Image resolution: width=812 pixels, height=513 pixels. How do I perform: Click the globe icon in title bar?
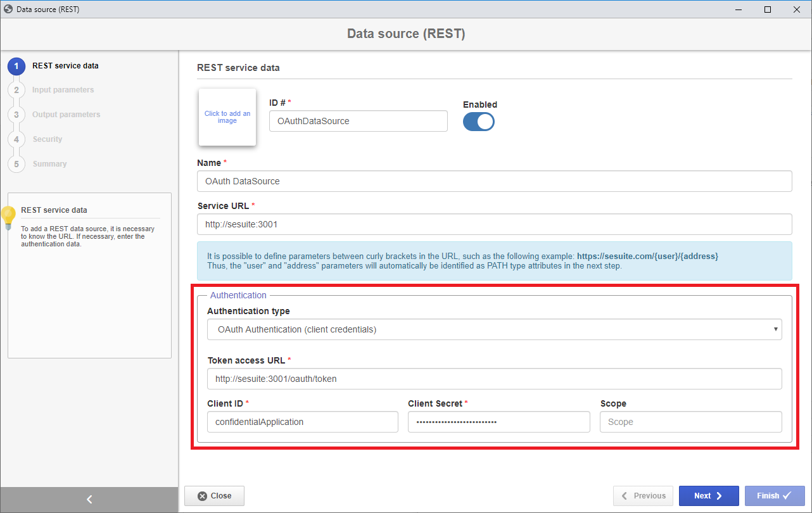[8, 9]
